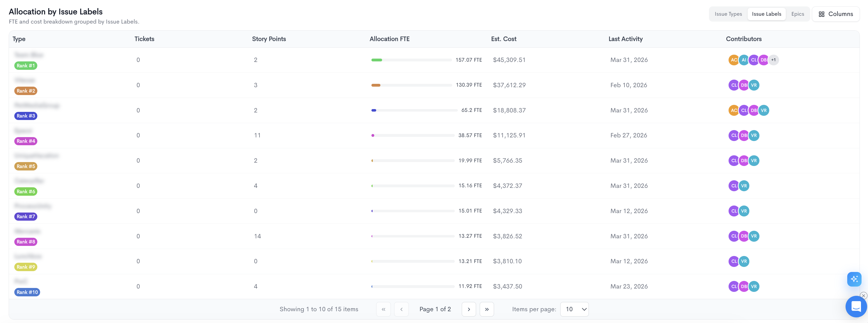Open the Columns selector button
The width and height of the screenshot is (868, 323).
836,14
